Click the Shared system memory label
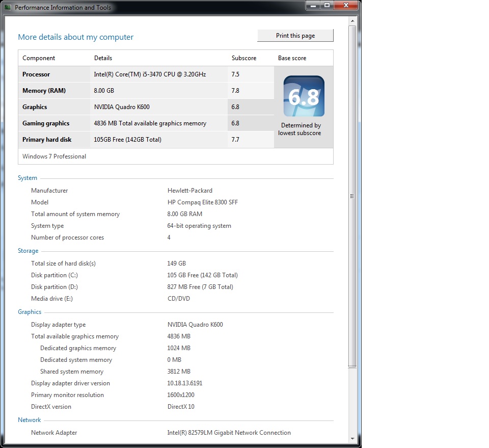This screenshot has width=489, height=448. pyautogui.click(x=72, y=371)
